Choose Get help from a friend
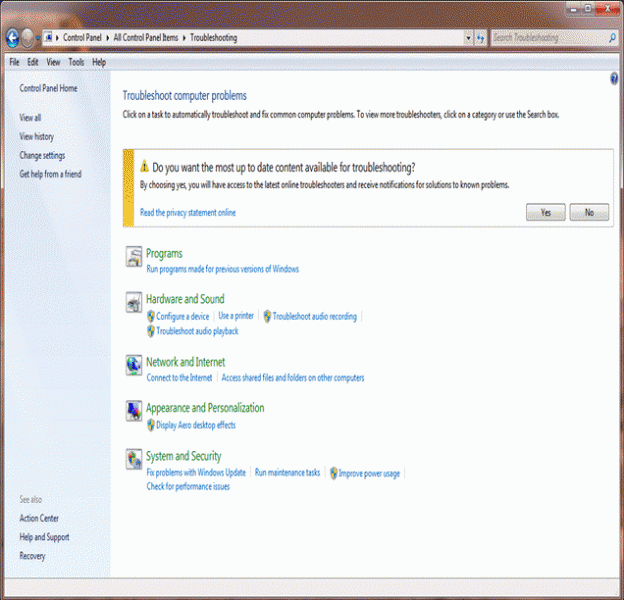Viewport: 624px width, 600px height. 50,174
